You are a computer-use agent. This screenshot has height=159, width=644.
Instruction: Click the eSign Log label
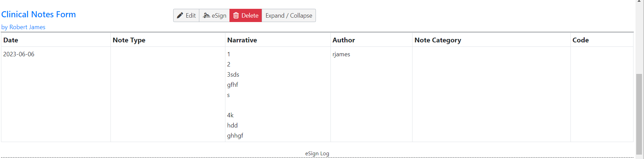[x=317, y=154]
